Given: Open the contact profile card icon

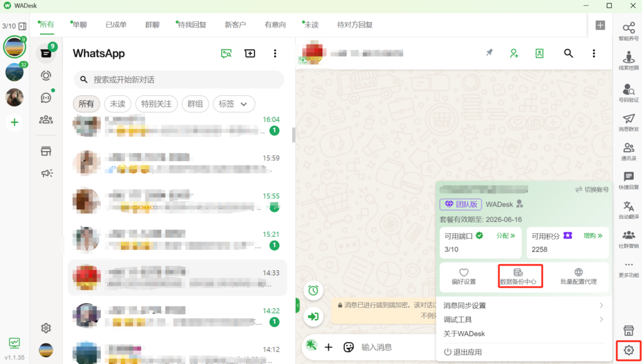Looking at the screenshot, I should 539,53.
